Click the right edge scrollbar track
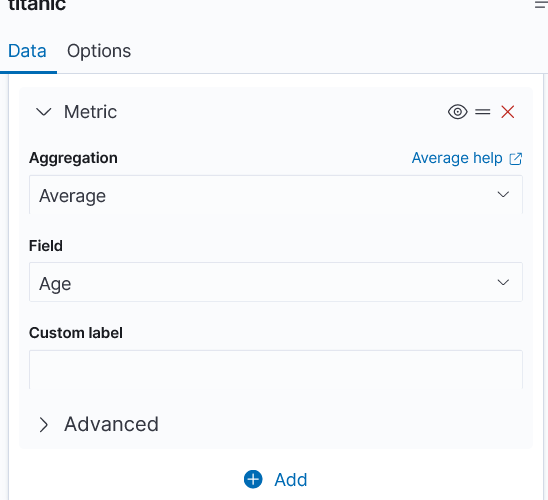 click(546, 287)
